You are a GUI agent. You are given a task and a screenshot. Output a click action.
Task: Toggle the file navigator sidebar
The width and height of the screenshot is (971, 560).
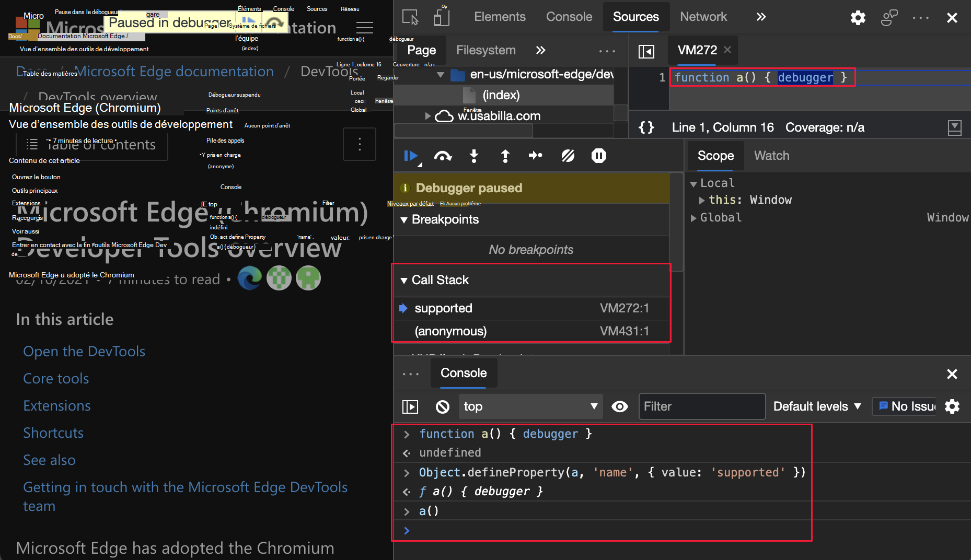646,51
